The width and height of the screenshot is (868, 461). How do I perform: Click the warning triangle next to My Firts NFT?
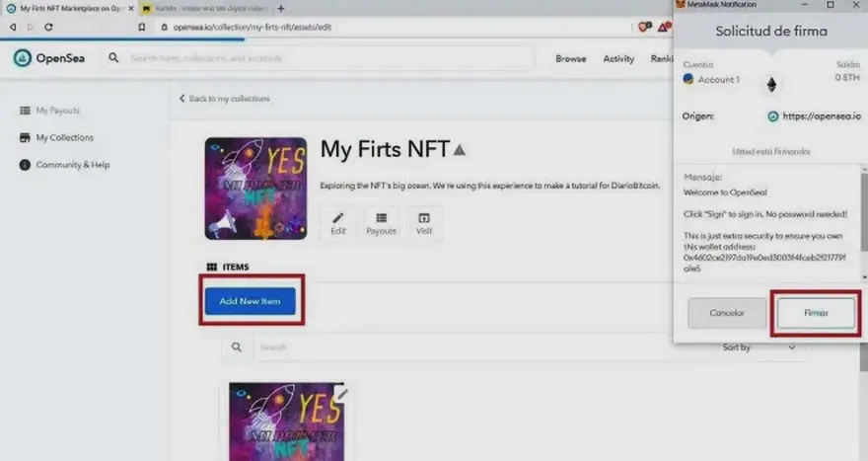tap(460, 150)
